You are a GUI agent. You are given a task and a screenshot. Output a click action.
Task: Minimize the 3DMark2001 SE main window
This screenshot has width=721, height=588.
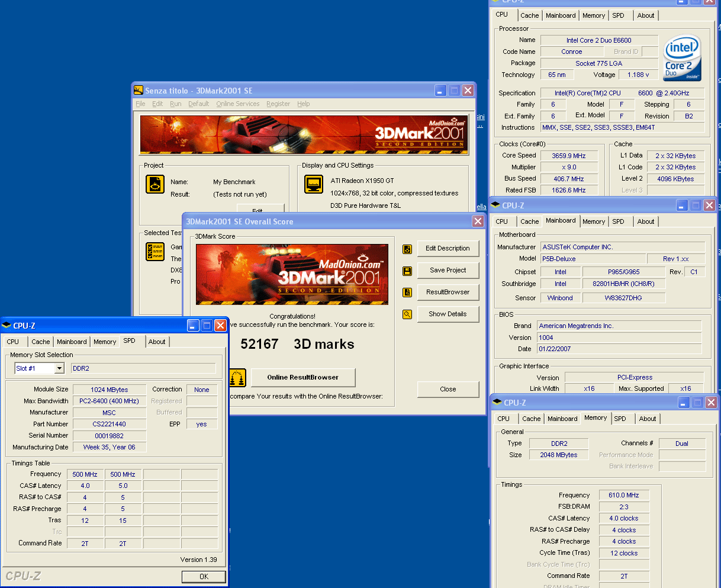[440, 90]
